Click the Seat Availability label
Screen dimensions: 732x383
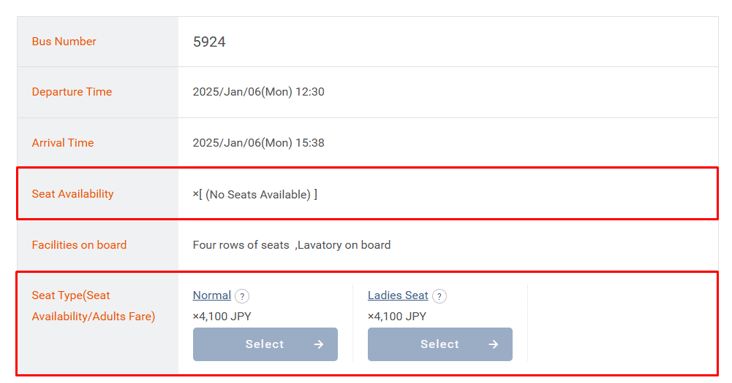(x=72, y=194)
